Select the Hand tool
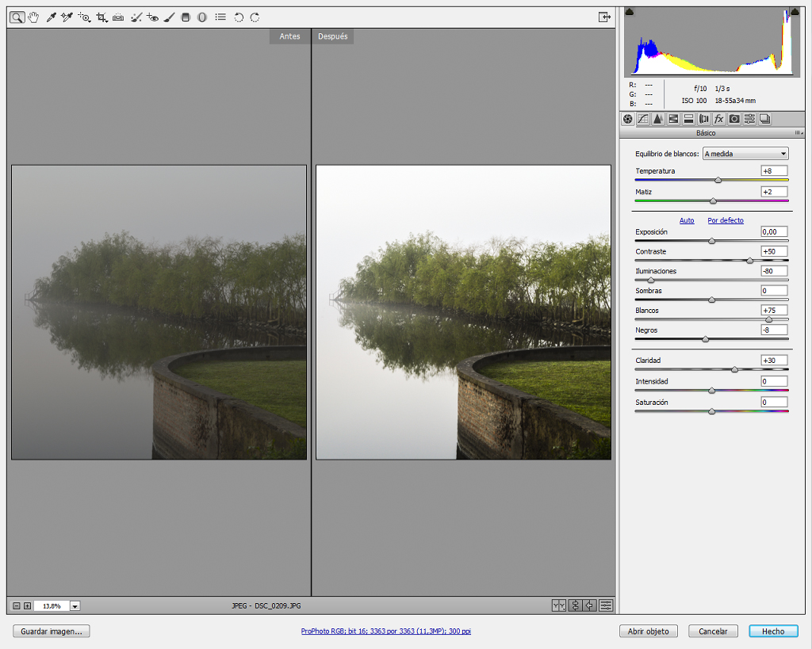Viewport: 812px width, 649px height. click(33, 17)
